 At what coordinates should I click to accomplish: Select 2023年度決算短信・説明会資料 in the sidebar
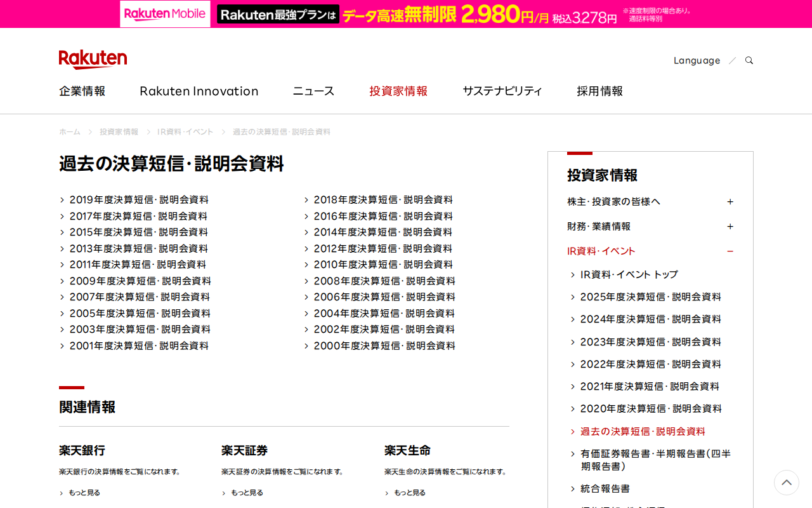(x=651, y=342)
